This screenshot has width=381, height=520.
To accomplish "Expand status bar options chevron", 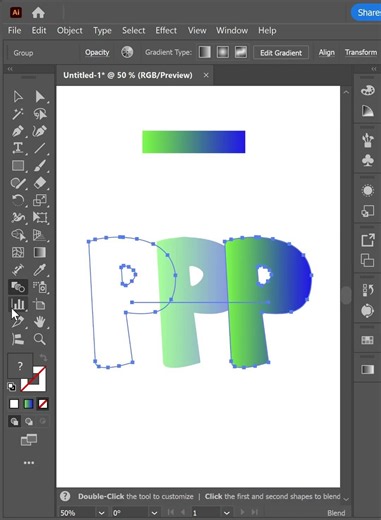I will click(346, 499).
